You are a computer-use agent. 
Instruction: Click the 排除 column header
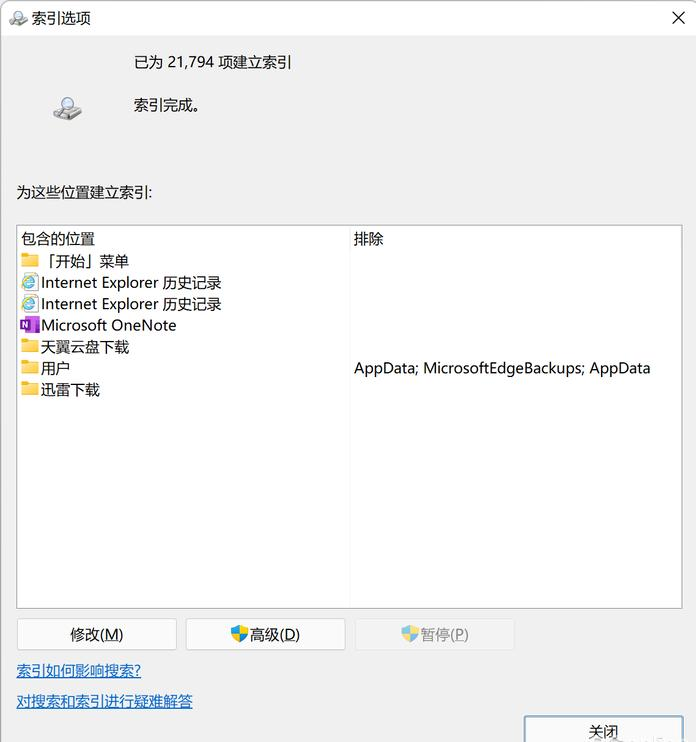pos(368,239)
